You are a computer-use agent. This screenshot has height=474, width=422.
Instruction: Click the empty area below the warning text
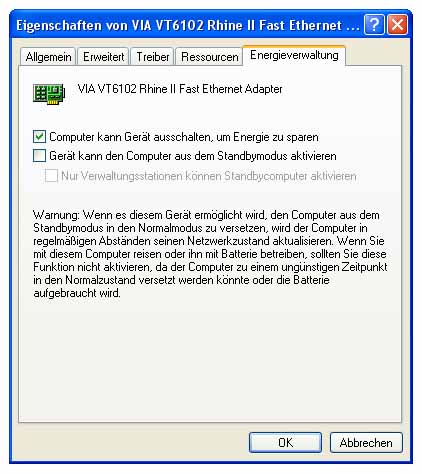tap(210, 360)
